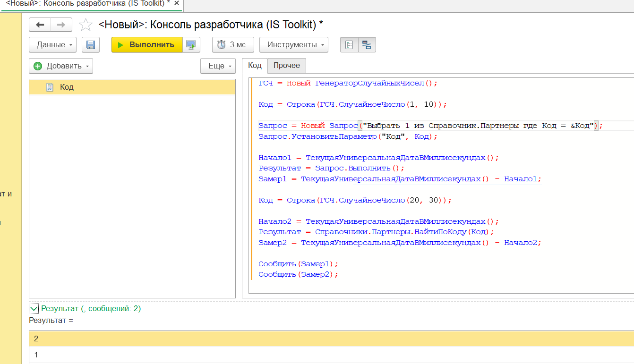Switch to the Прочее tab
Screen dimensions: 634x364
click(287, 66)
